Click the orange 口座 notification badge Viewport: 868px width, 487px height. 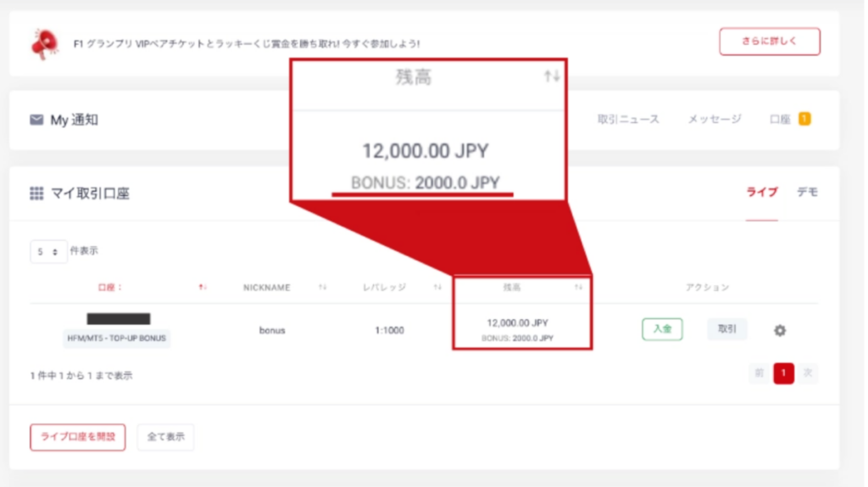[x=804, y=119]
